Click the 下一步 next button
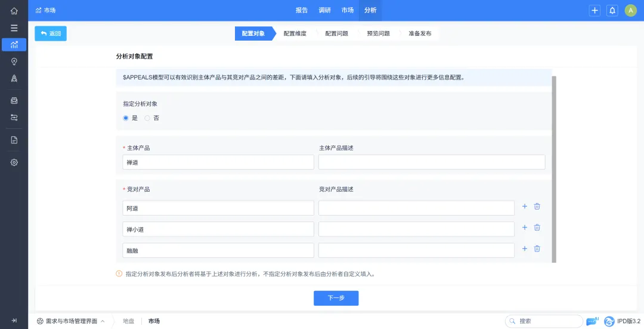644x329 pixels. click(336, 298)
